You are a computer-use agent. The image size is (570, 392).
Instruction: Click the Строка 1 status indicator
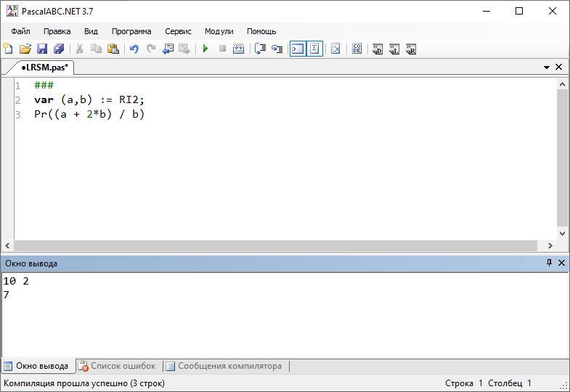(464, 383)
